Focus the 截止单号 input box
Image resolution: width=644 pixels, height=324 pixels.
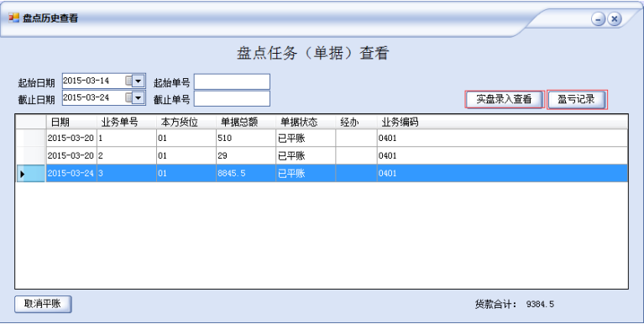click(232, 98)
